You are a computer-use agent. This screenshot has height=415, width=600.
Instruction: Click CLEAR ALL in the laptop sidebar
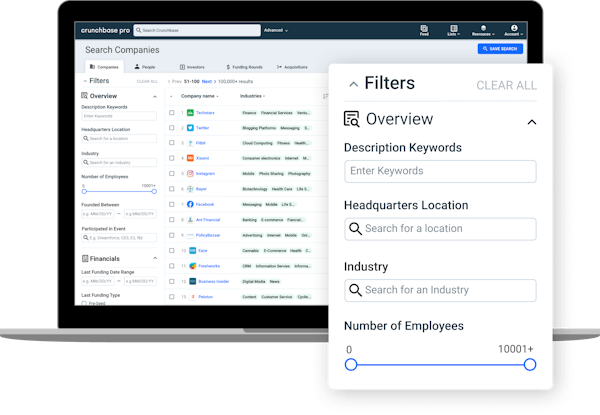coord(147,81)
